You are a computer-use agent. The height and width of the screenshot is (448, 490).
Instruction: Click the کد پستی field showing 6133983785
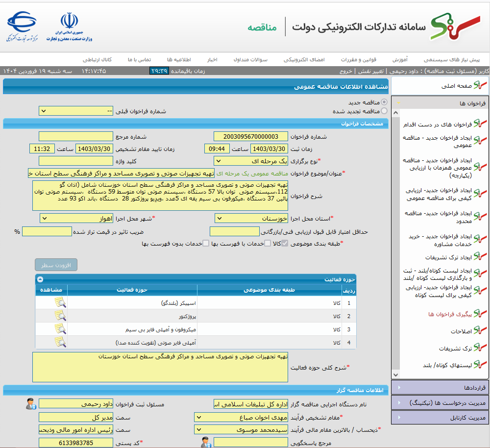point(76,443)
